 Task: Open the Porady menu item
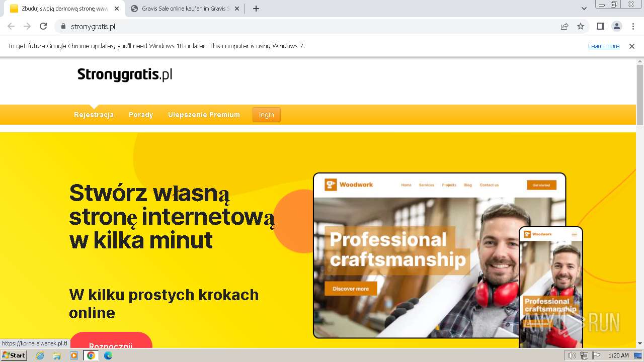(141, 115)
